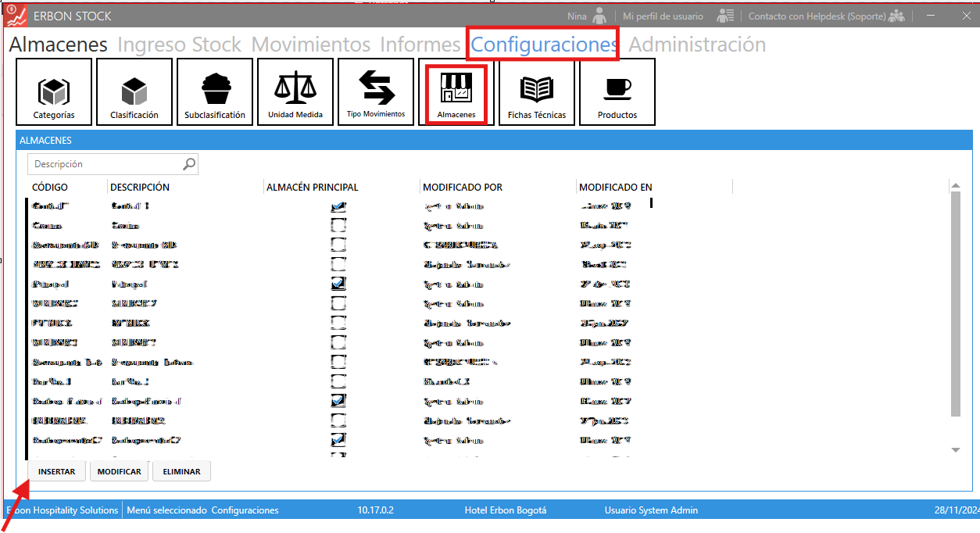Image resolution: width=980 pixels, height=533 pixels.
Task: Sort by the Modificado En column header
Action: pos(615,188)
